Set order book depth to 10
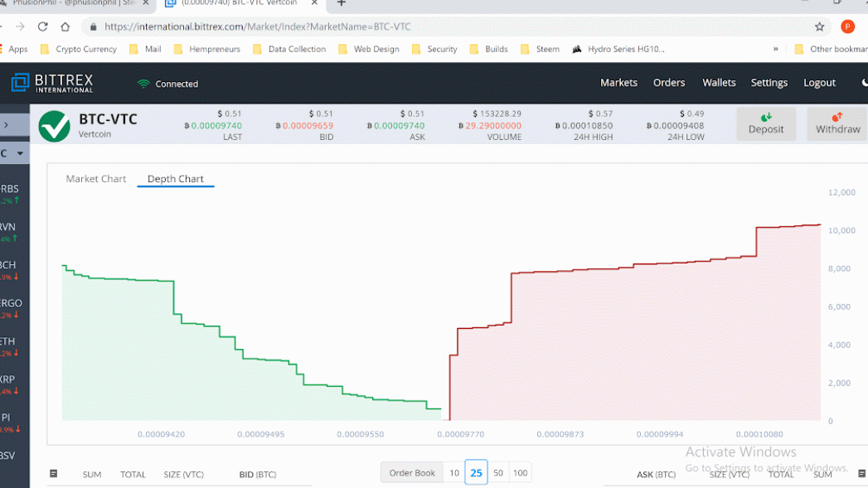 [x=454, y=473]
